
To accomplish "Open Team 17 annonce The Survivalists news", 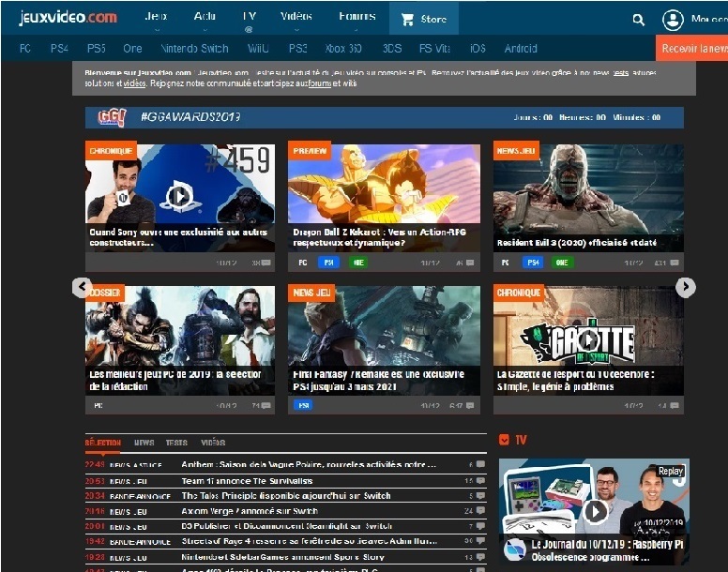I will [247, 481].
